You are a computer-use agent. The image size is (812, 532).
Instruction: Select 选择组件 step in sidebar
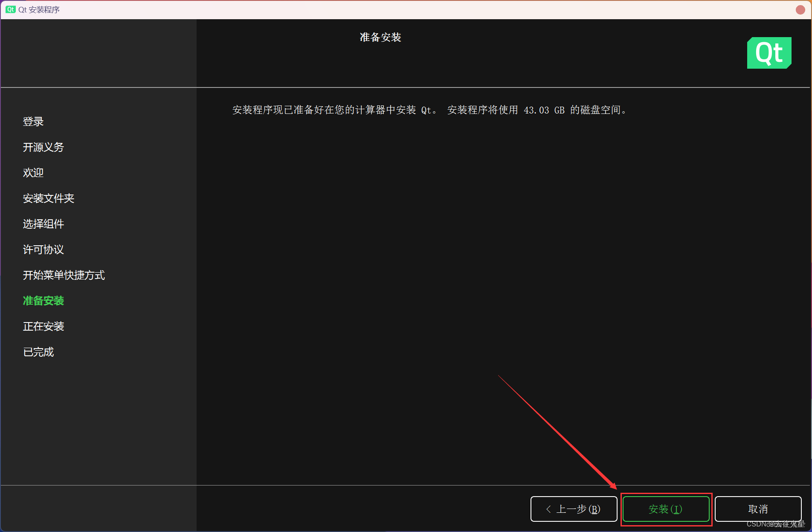[x=43, y=224]
